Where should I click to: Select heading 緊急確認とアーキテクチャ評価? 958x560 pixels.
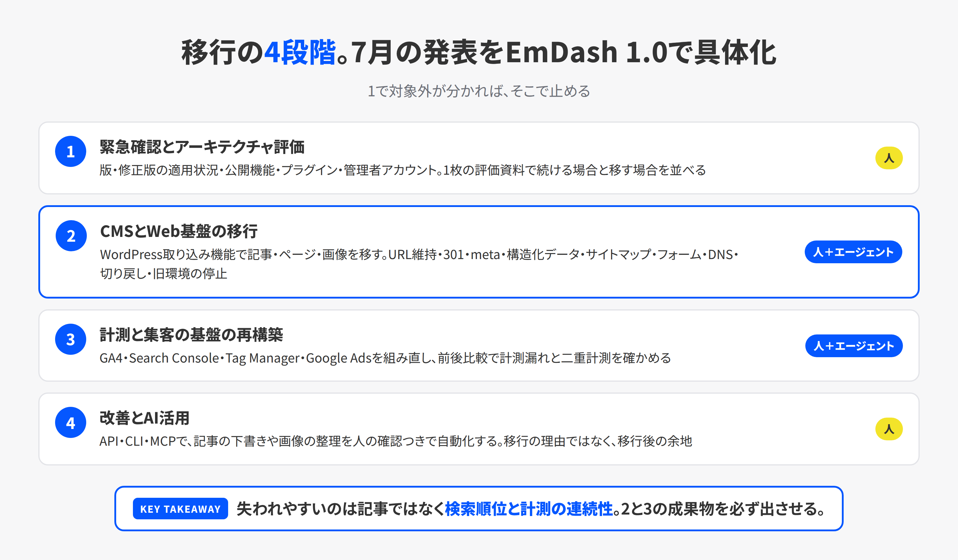202,147
